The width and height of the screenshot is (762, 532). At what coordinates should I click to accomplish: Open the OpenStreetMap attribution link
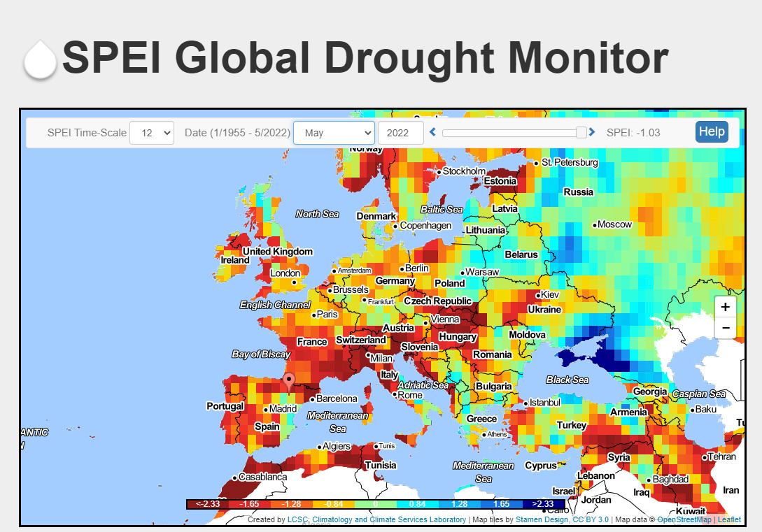coord(684,519)
